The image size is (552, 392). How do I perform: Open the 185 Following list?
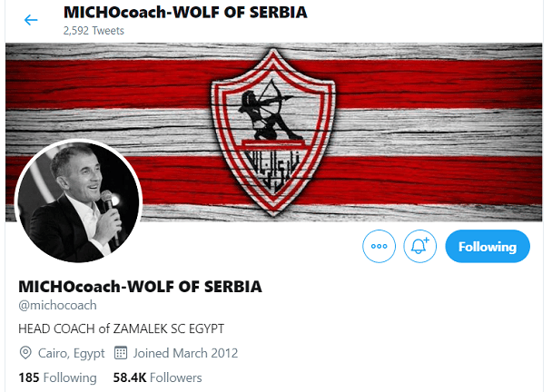tap(57, 377)
